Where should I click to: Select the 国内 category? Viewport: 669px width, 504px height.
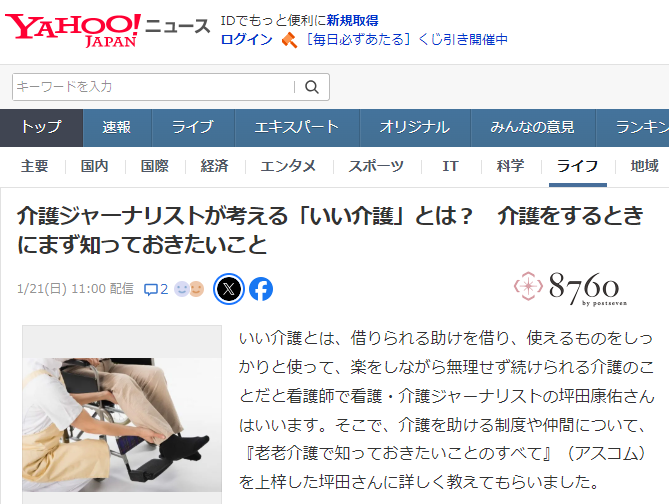click(95, 166)
